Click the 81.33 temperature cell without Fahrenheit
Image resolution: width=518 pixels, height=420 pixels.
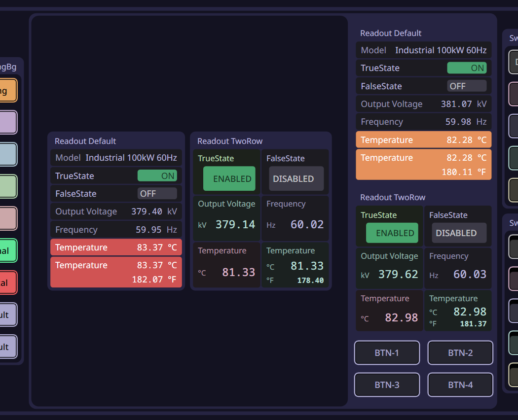coord(226,265)
